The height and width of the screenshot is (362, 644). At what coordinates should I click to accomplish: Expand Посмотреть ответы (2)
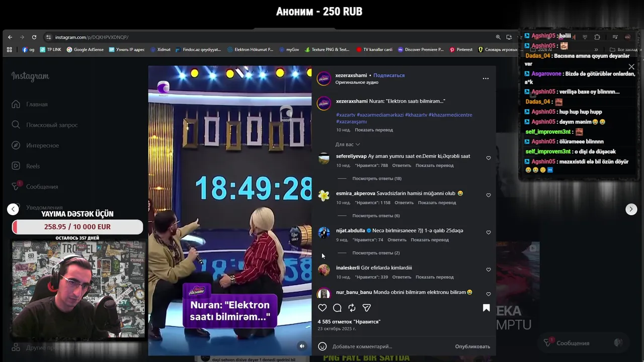coord(376,253)
